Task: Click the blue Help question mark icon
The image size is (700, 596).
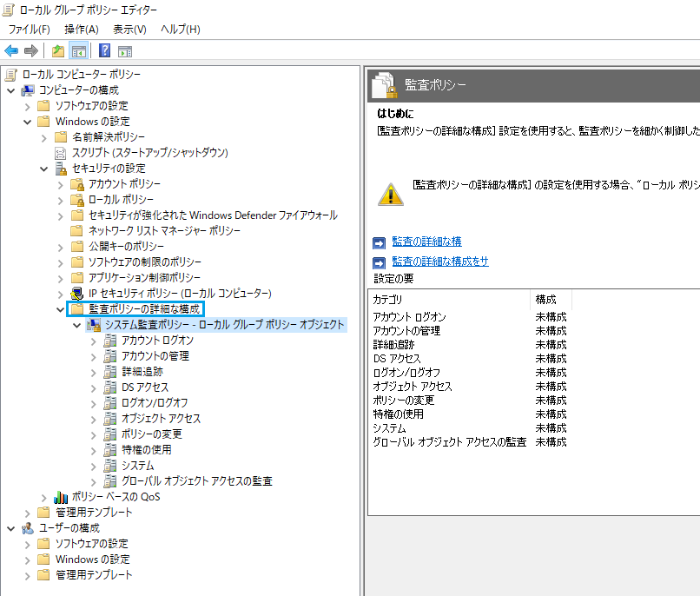Action: point(104,50)
